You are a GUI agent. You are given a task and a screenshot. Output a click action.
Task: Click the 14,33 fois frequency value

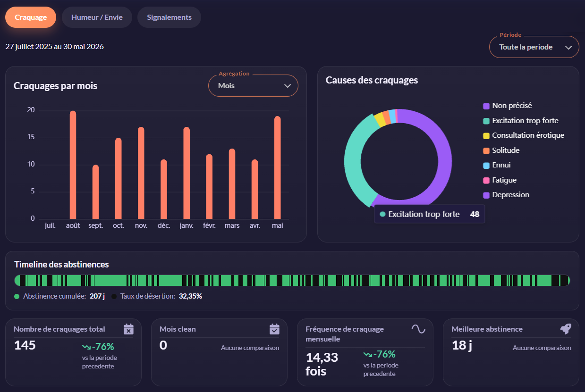(x=323, y=364)
